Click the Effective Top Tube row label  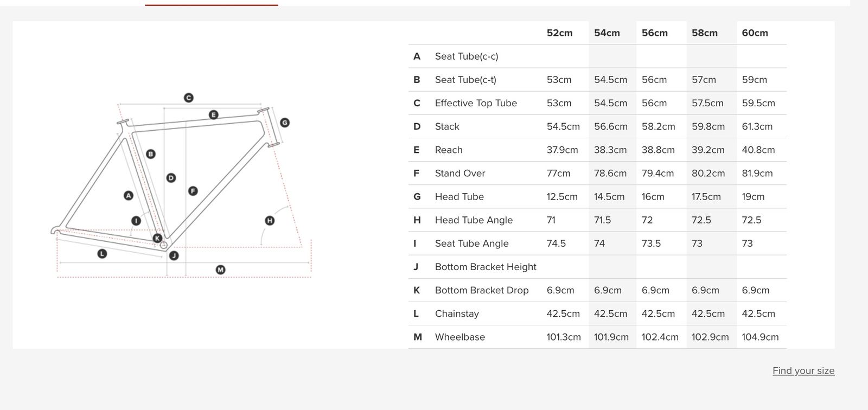476,103
